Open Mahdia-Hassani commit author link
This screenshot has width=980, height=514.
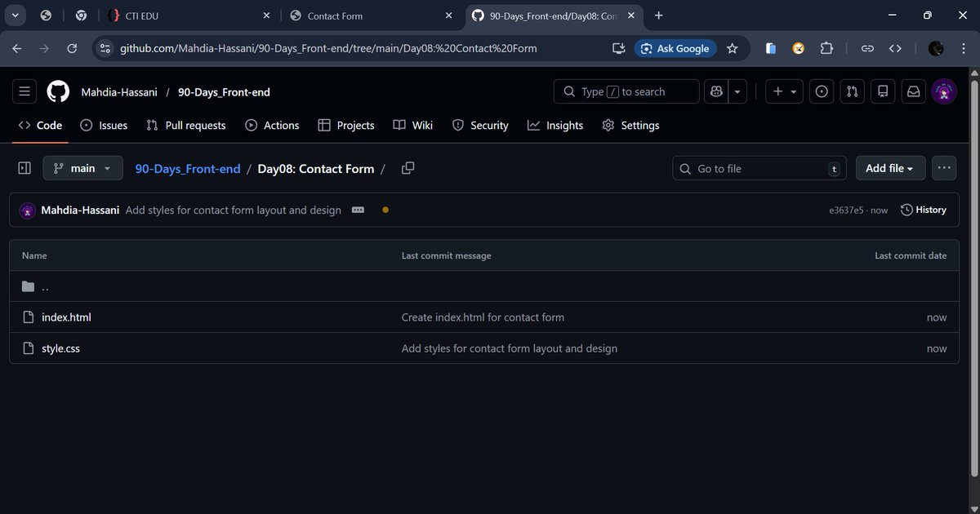tap(80, 210)
